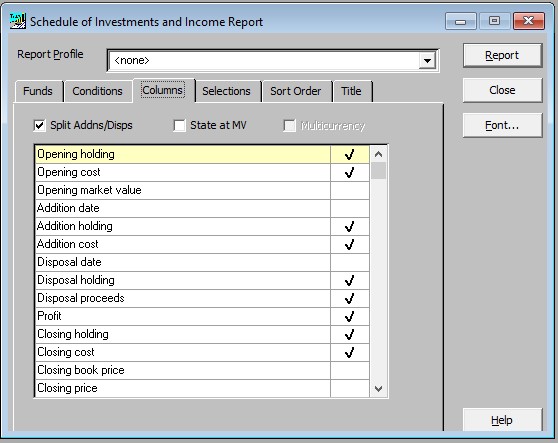The height and width of the screenshot is (443, 558).
Task: Click the columns list scroll-up arrow
Action: tap(378, 154)
